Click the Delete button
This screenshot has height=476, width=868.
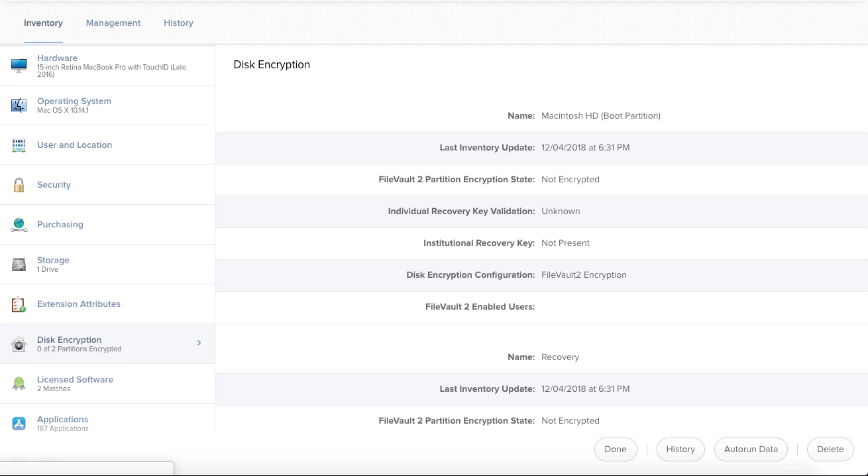(x=830, y=449)
